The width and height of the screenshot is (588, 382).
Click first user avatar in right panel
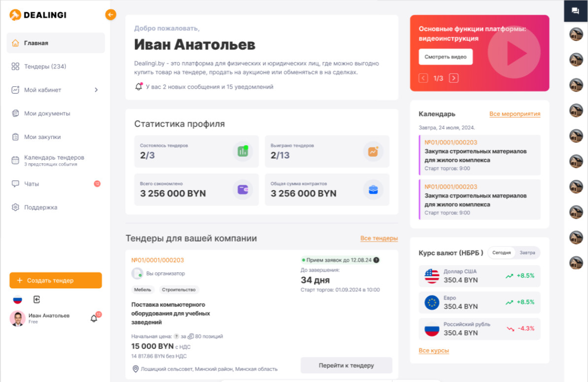click(576, 34)
